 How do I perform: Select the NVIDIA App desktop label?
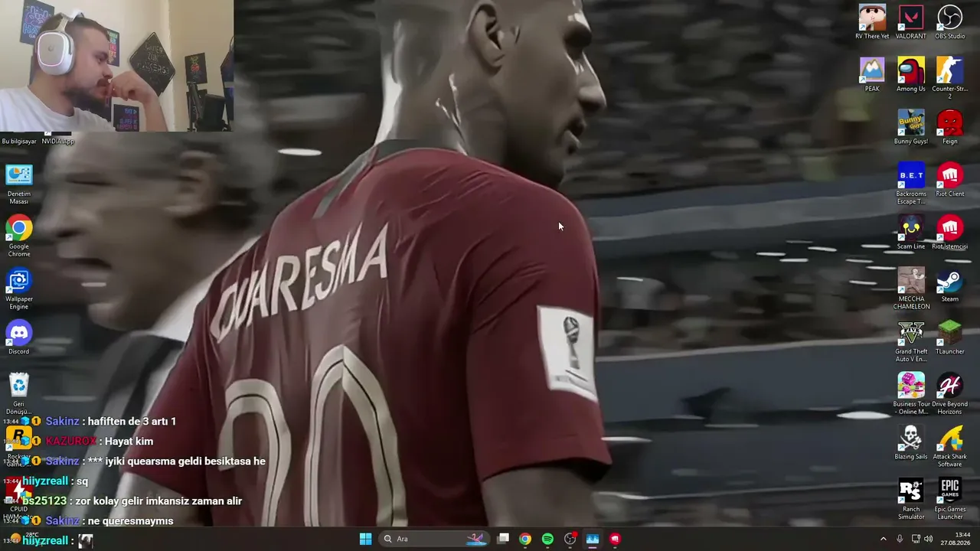(58, 141)
